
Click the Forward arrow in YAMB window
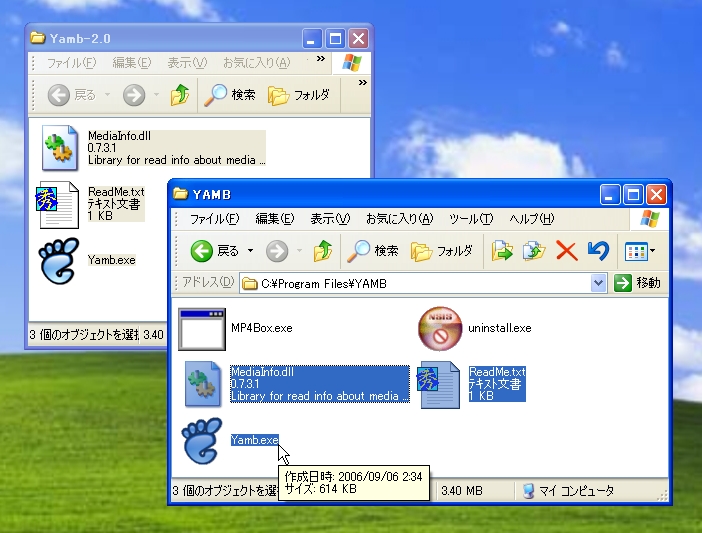[277, 251]
